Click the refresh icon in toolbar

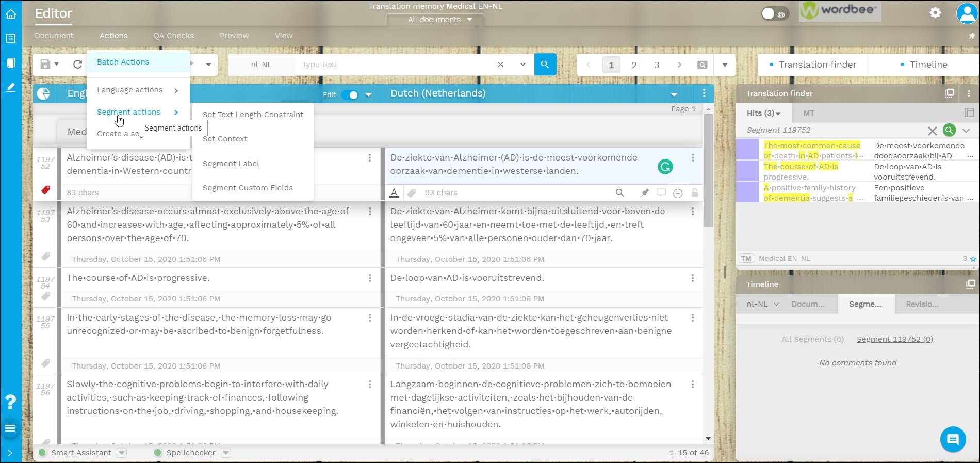click(77, 65)
